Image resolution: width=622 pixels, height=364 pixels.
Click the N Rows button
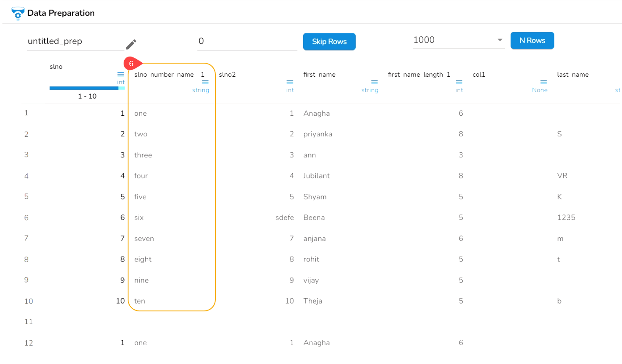pyautogui.click(x=532, y=40)
